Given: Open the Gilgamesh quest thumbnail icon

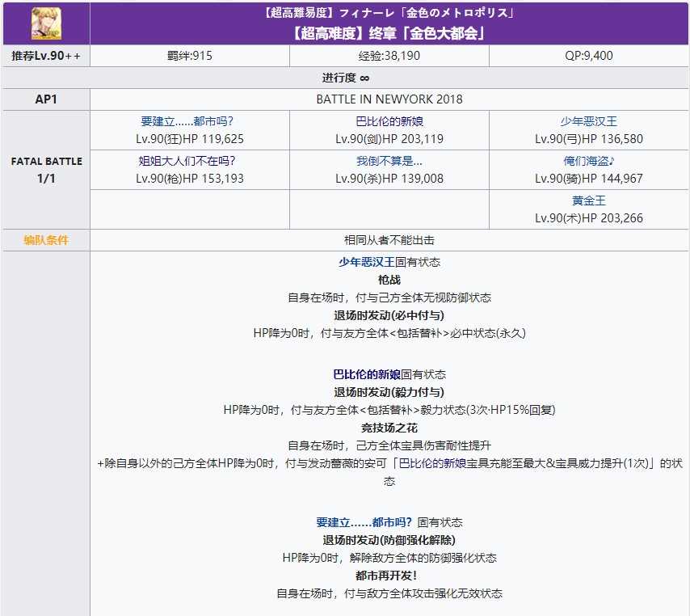Looking at the screenshot, I should pyautogui.click(x=46, y=23).
